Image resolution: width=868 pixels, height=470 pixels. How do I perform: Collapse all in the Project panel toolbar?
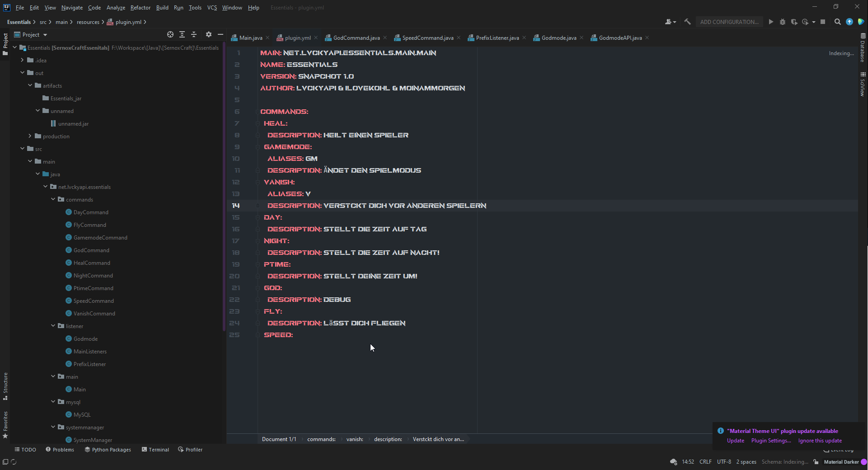194,34
